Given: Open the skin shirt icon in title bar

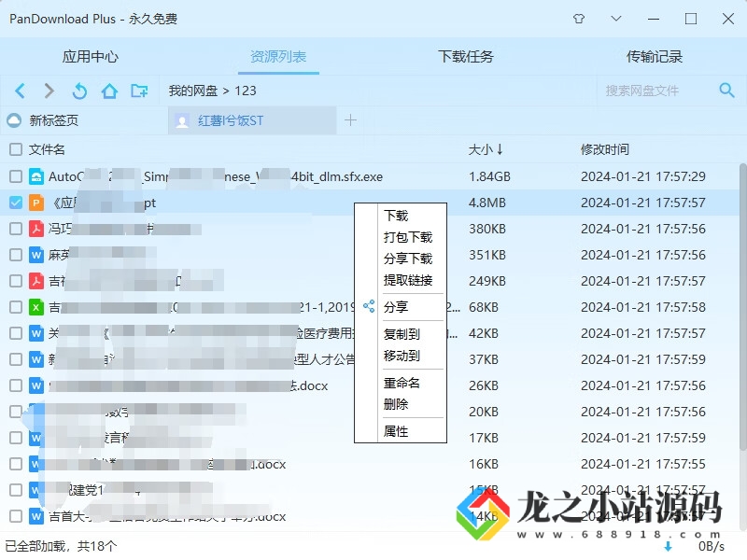Looking at the screenshot, I should [579, 19].
